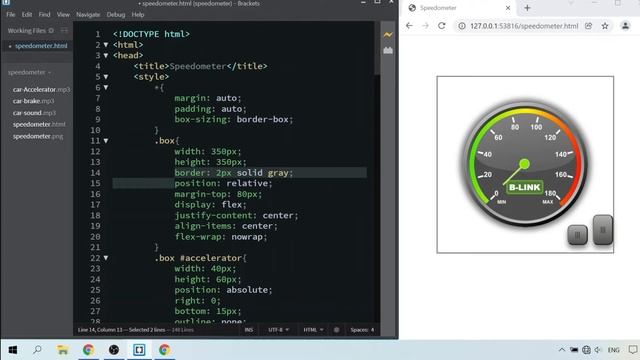Viewport: 640px width, 360px height.
Task: Open the Find menu
Action: pos(44,14)
